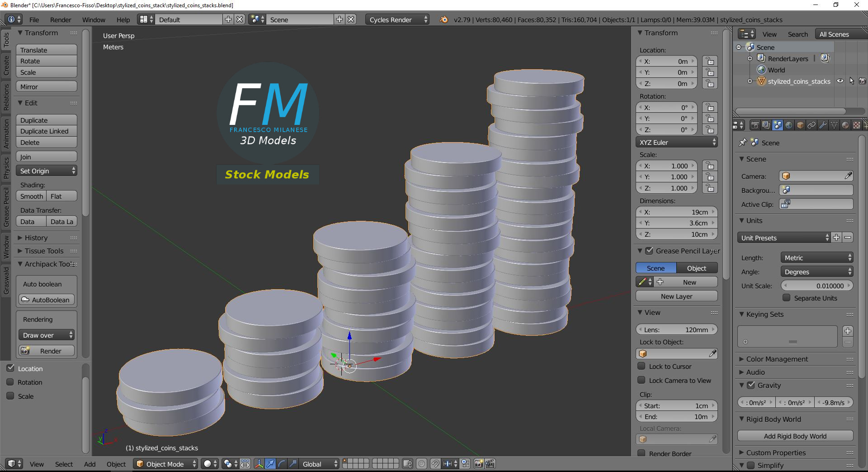Click the eyedropper next to Camera field

[x=848, y=176]
